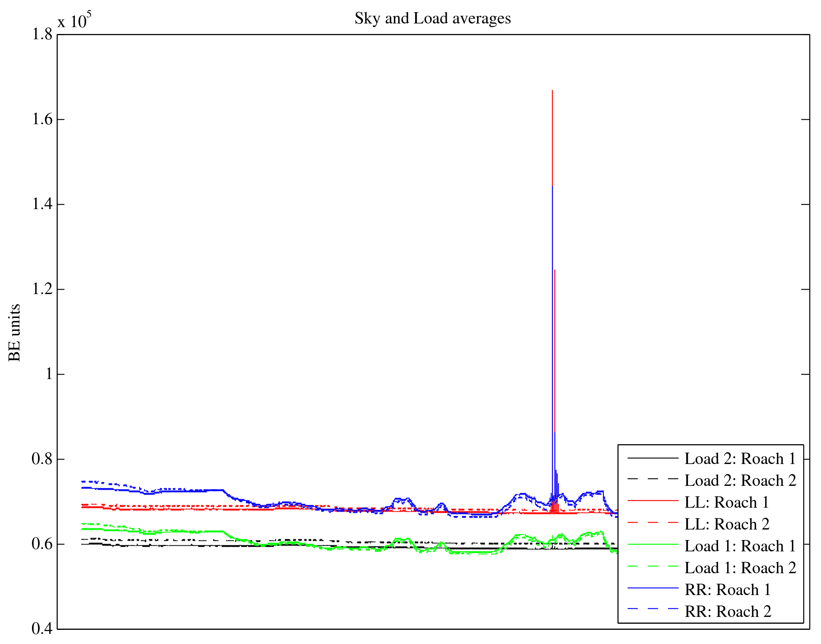821x644 pixels.
Task: Click the solid red line sample in legend
Action: tap(653, 501)
